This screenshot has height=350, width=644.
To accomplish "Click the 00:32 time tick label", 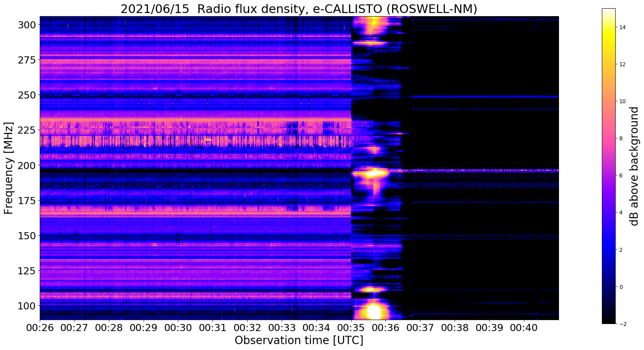I will pos(247,328).
